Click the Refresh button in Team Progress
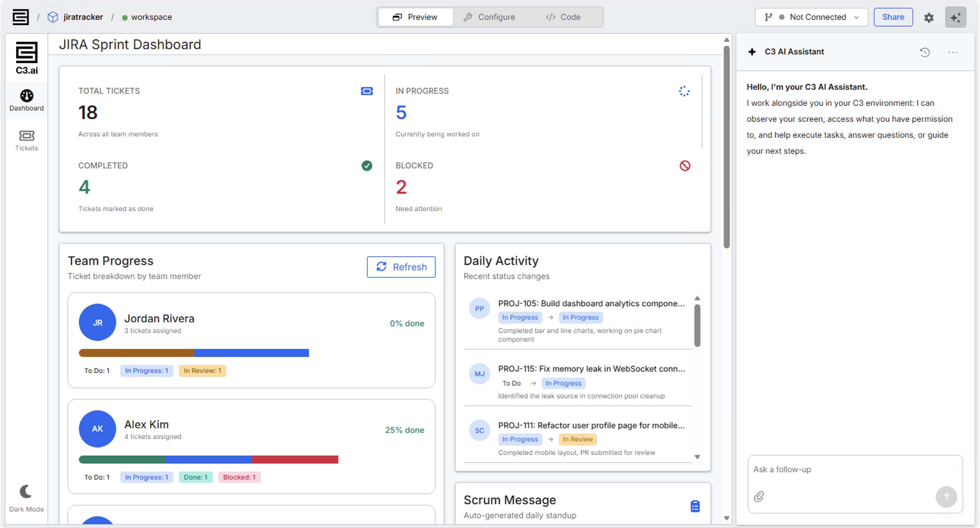Viewport: 980px width, 528px height. [401, 267]
